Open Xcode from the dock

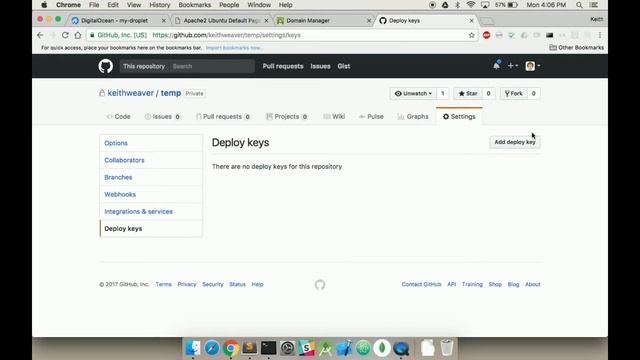pos(344,348)
